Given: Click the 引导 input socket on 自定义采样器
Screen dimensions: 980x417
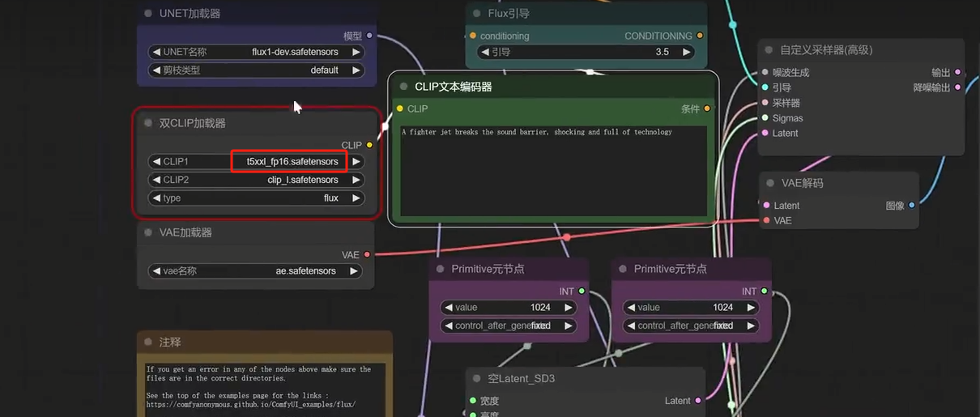Looking at the screenshot, I should pos(765,87).
